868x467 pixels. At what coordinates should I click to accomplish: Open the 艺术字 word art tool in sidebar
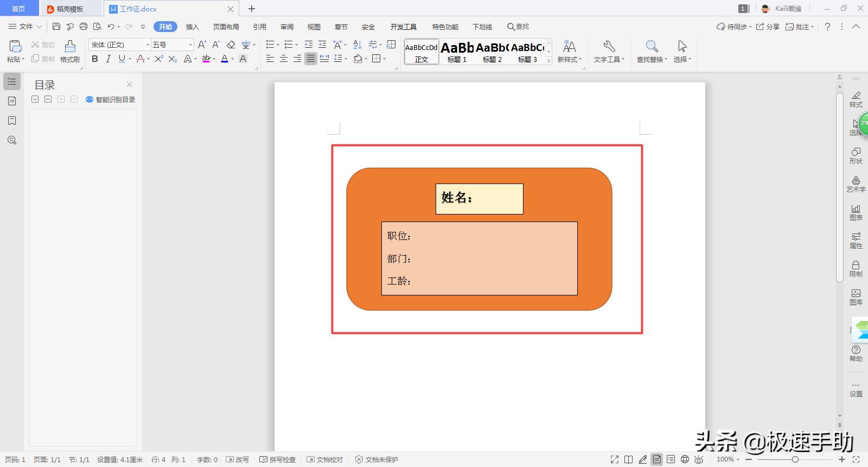[x=856, y=184]
